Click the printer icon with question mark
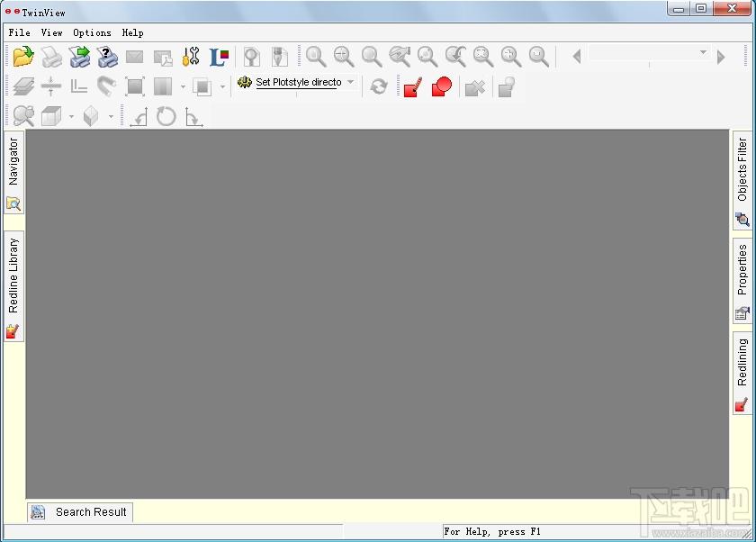Viewport: 756px width, 542px height. coord(107,57)
